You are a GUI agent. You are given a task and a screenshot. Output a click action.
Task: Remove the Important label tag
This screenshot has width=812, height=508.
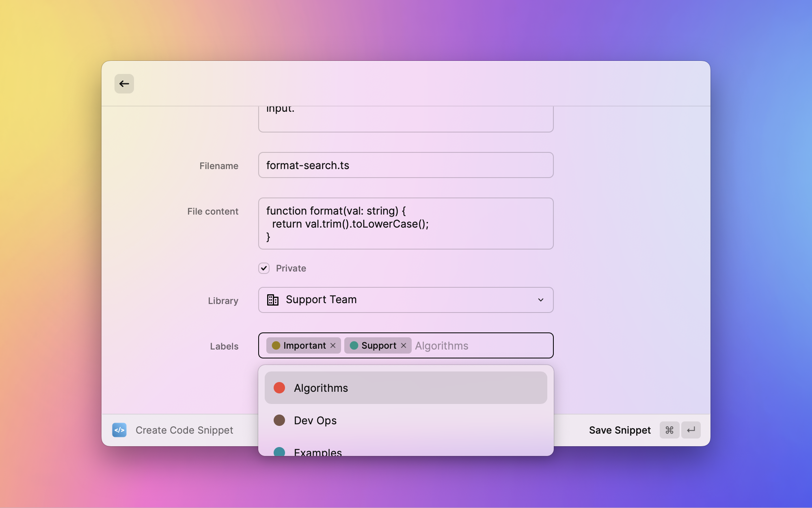coord(333,345)
